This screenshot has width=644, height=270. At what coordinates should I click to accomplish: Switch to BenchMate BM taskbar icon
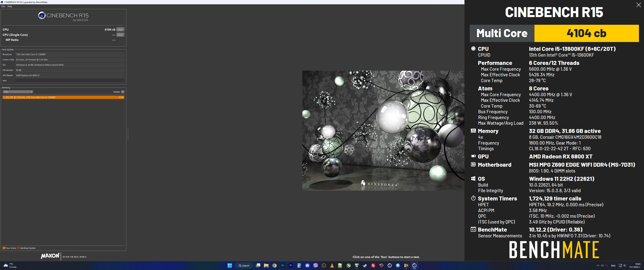coord(406,265)
